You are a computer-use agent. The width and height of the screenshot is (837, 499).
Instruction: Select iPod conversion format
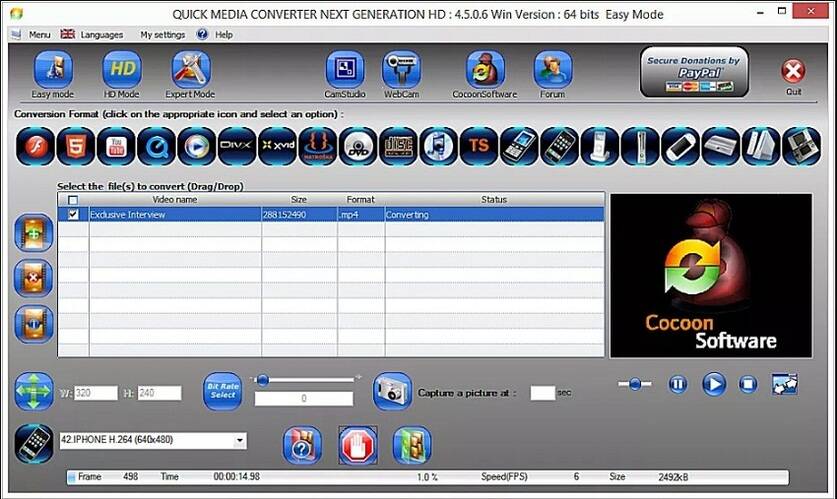coord(599,146)
